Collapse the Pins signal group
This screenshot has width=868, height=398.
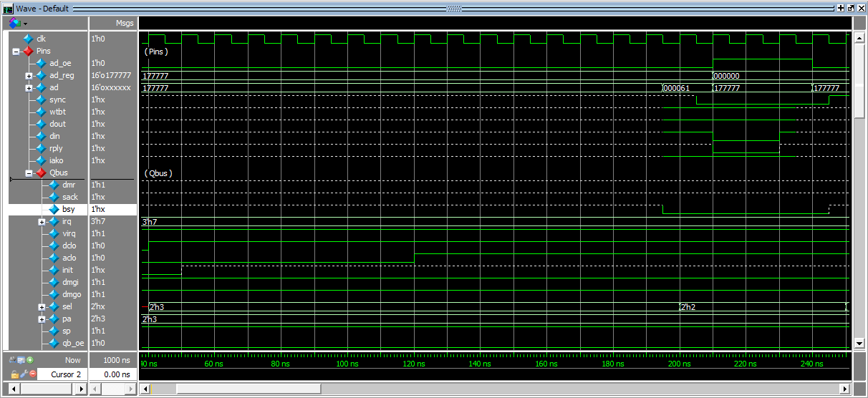point(16,52)
